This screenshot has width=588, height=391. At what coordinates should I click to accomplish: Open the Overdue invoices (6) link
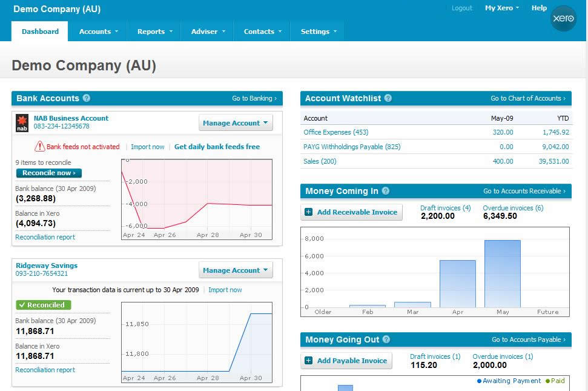click(513, 208)
